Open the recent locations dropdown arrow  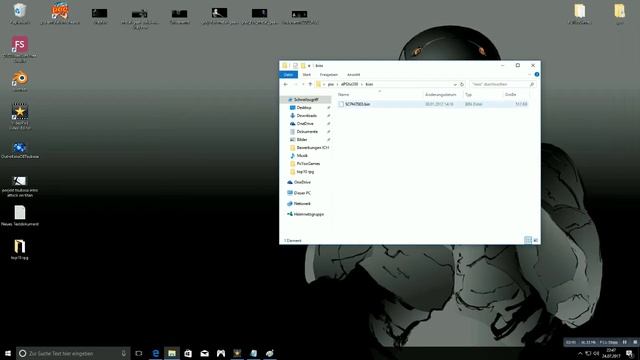tap(303, 84)
